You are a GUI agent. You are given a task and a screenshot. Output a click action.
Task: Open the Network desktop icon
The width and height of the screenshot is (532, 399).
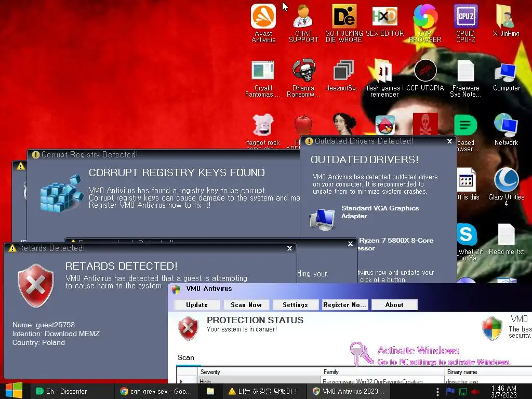pos(506,129)
